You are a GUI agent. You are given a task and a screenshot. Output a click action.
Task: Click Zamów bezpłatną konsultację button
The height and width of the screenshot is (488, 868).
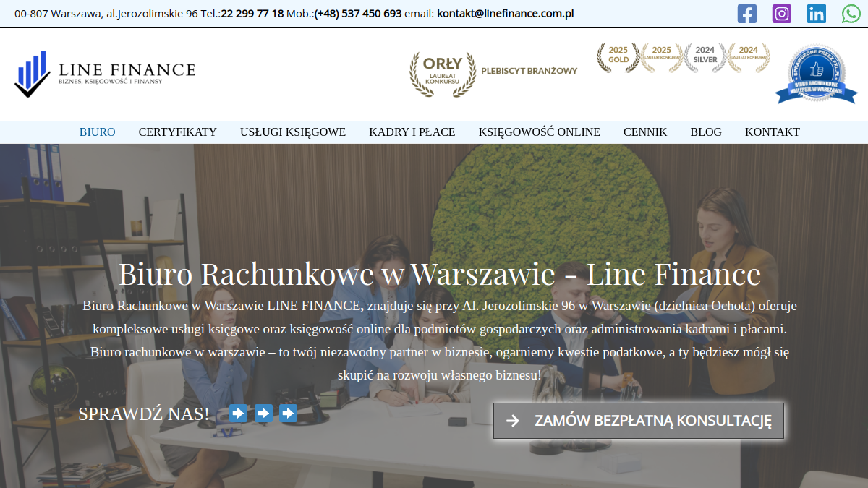click(x=639, y=421)
